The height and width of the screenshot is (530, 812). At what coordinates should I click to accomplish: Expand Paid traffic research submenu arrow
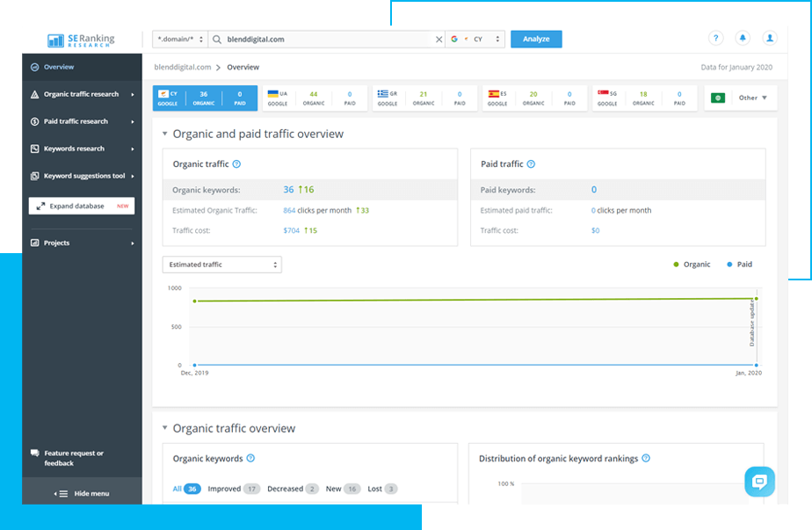pos(133,122)
